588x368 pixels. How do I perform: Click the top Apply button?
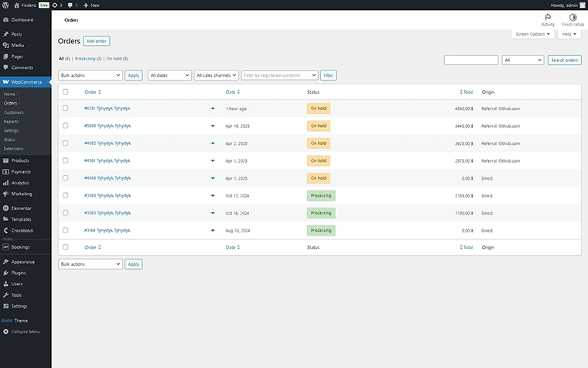(134, 75)
